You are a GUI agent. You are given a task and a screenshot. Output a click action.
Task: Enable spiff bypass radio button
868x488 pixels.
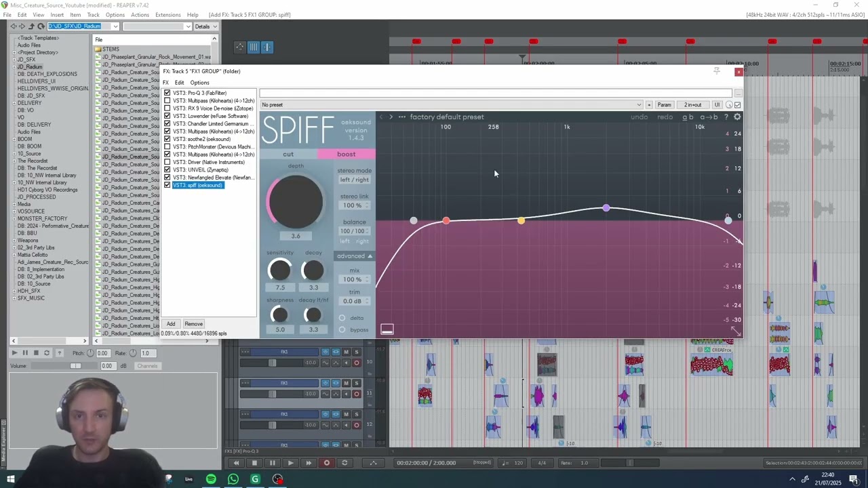coord(342,330)
